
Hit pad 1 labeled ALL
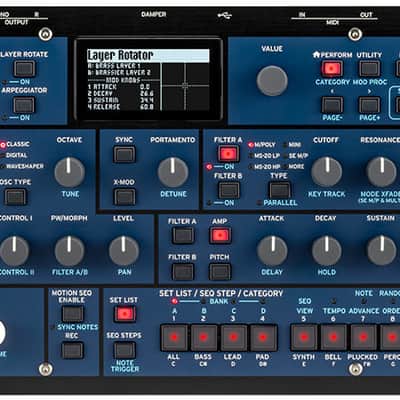pyautogui.click(x=174, y=338)
